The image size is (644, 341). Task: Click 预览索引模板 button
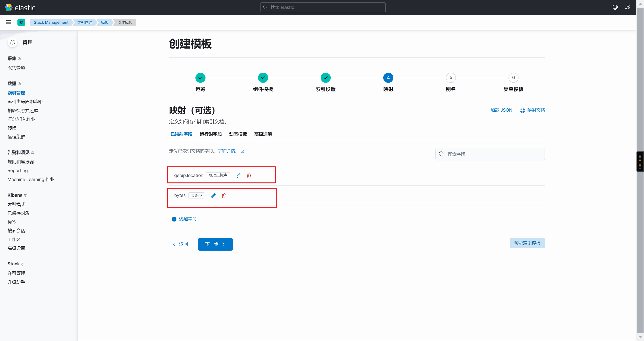point(527,243)
